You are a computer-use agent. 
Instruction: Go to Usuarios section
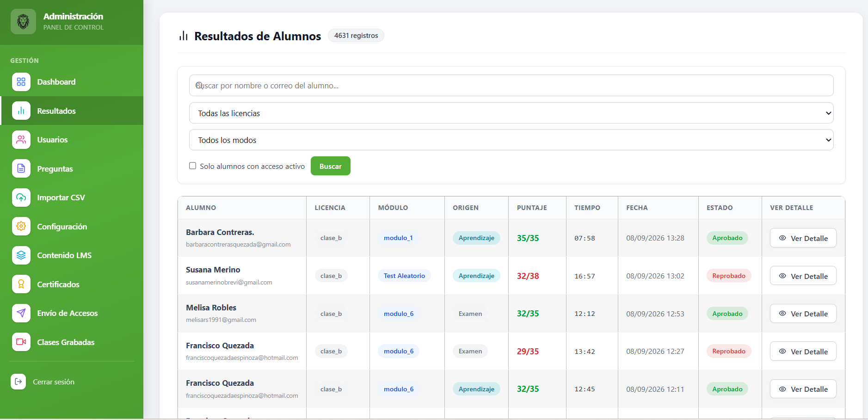click(72, 140)
